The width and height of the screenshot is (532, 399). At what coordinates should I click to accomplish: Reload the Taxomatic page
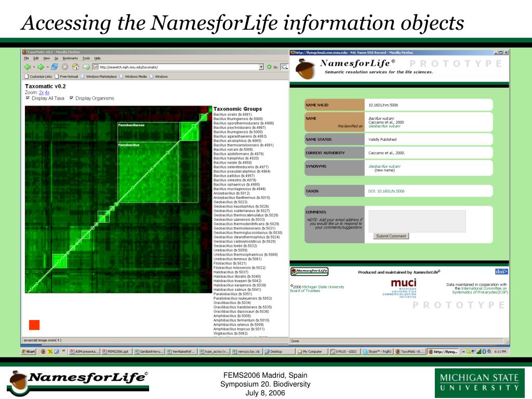(54, 67)
